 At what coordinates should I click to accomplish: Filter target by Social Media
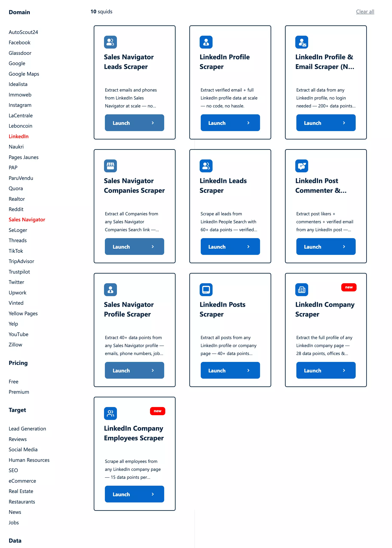23,450
